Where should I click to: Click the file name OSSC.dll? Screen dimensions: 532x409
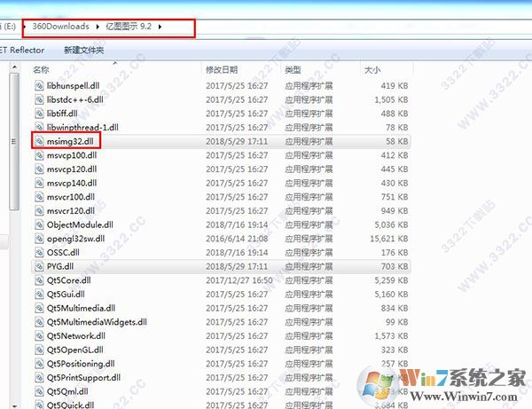pos(63,253)
